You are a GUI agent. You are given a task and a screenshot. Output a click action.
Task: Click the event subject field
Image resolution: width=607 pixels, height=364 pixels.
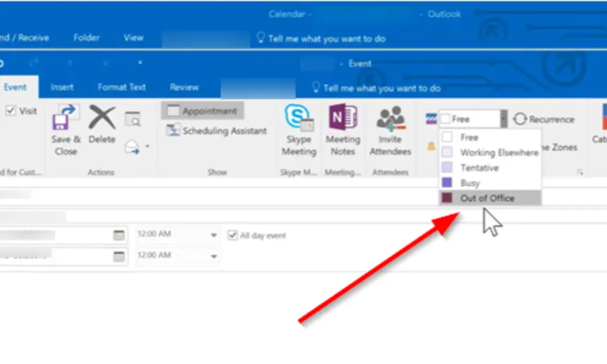click(303, 195)
